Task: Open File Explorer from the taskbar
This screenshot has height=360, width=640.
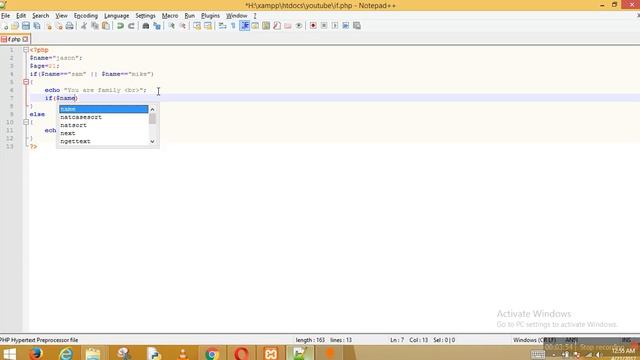Action: [x=93, y=353]
